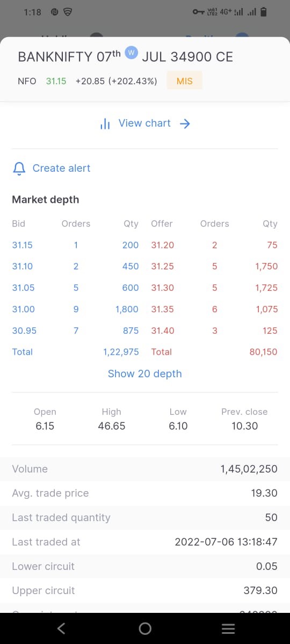Tap the 31.40 offer row price
The image size is (290, 644).
(163, 331)
